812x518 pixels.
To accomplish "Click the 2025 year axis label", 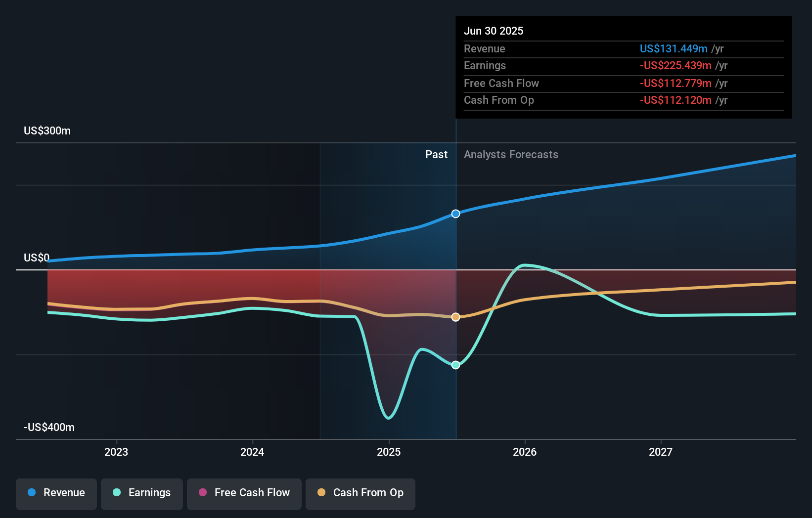I will coord(389,451).
